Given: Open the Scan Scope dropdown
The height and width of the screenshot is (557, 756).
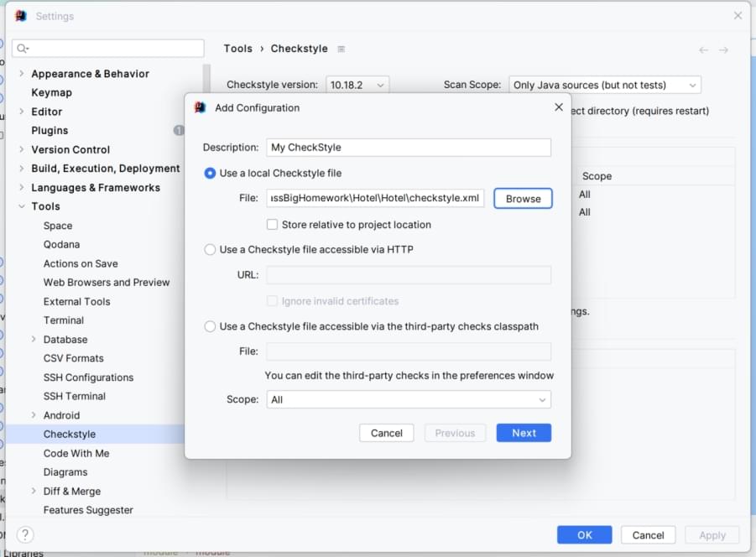Looking at the screenshot, I should coord(604,85).
